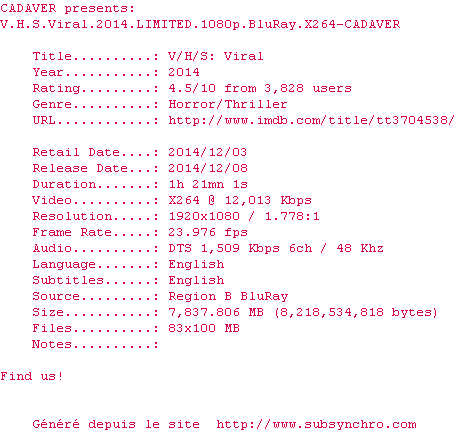
Task: Open the subsynchro.com website link
Action: pos(316,424)
